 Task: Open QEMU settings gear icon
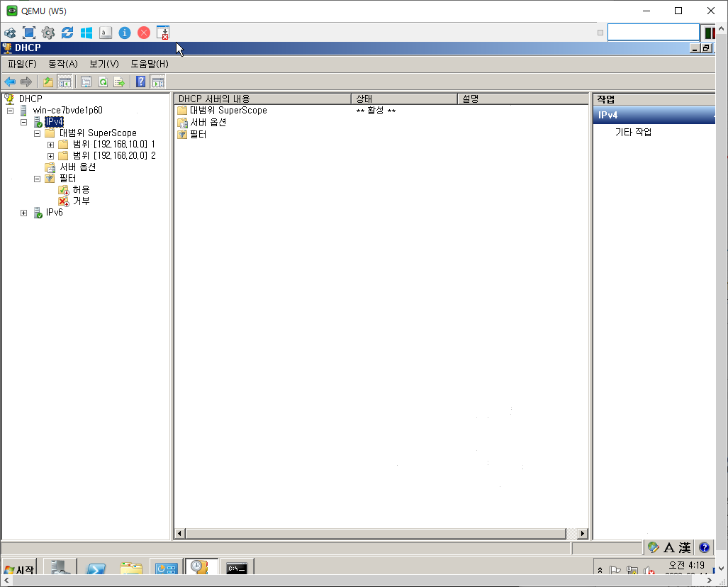tap(47, 33)
